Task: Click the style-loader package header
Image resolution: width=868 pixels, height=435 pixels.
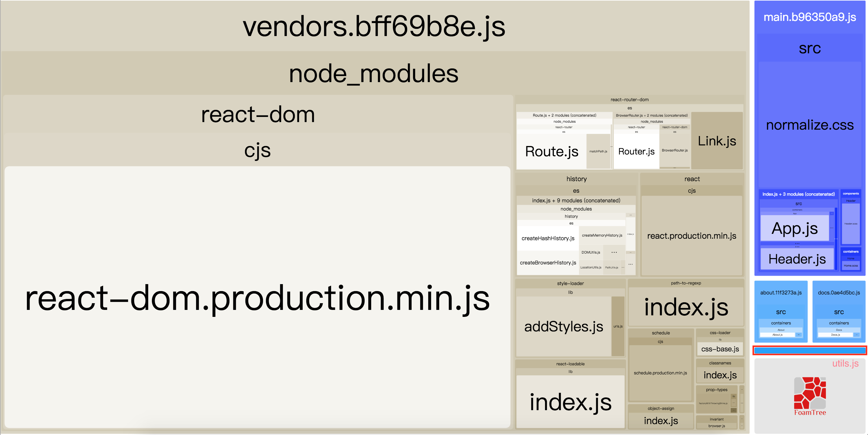Action: point(570,283)
